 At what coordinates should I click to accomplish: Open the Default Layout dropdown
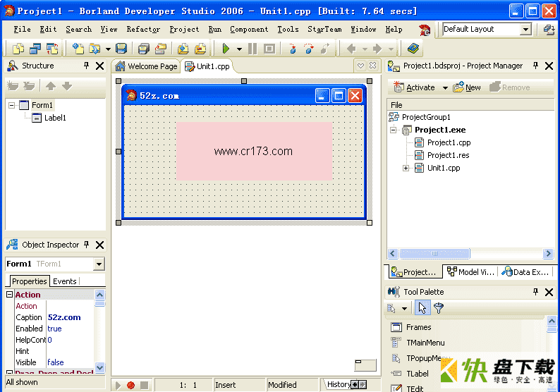525,30
